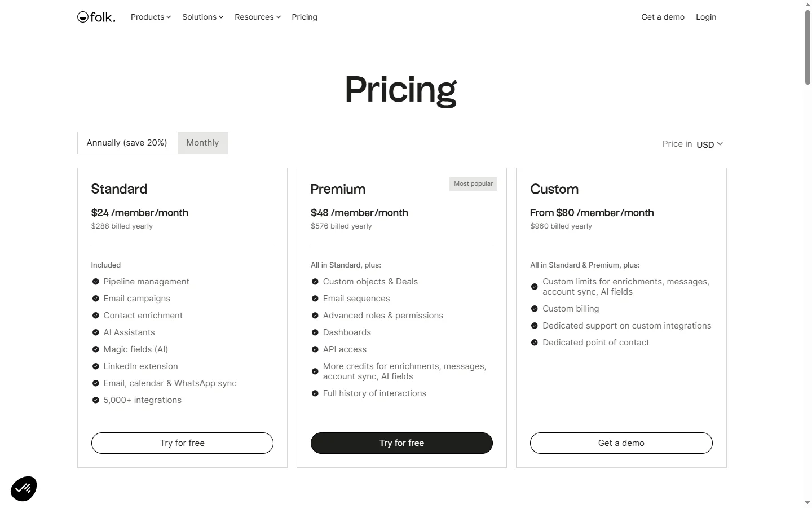Click checkmark icon beside LinkedIn extension

(95, 366)
